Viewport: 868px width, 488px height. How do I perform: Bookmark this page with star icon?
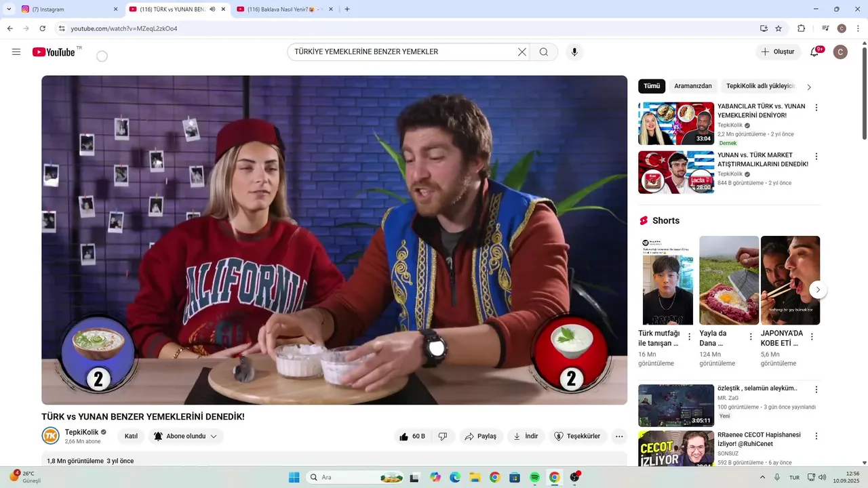(778, 28)
